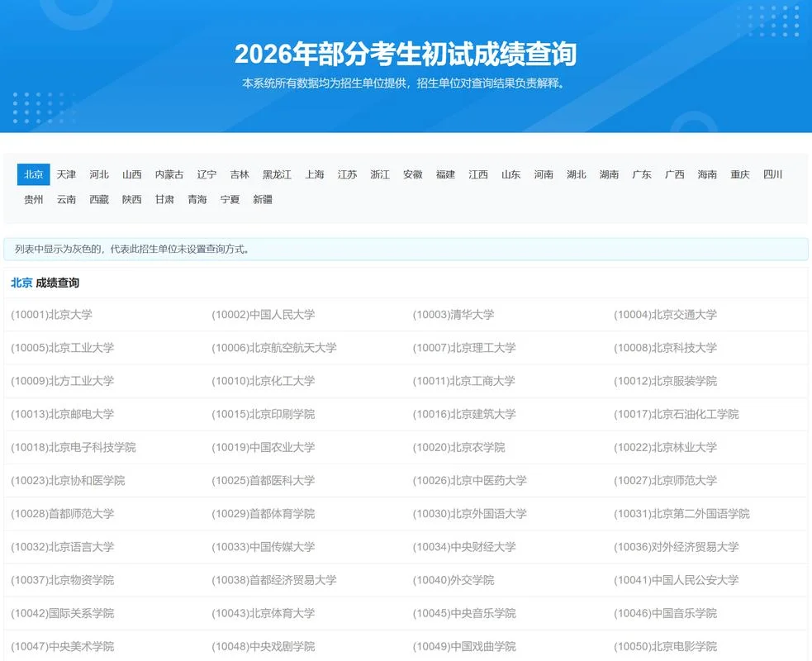The image size is (812, 661).
Task: Open the 河北 province tab
Action: 99,174
